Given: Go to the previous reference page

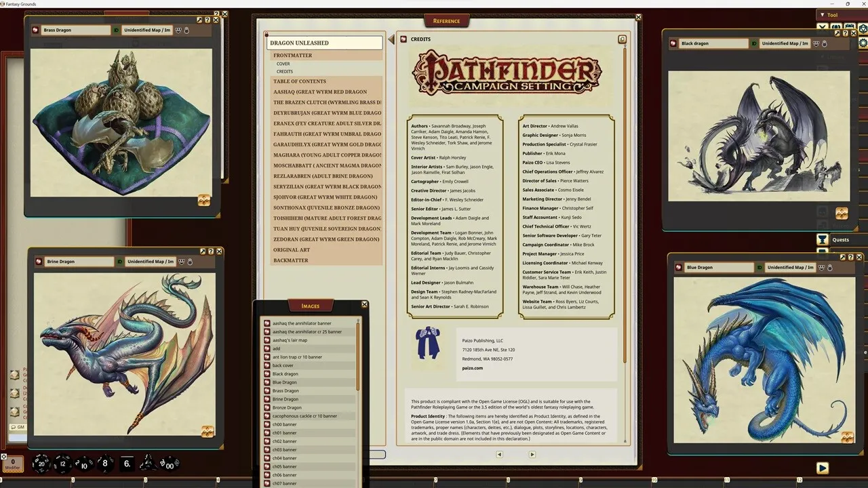Looking at the screenshot, I should click(499, 454).
